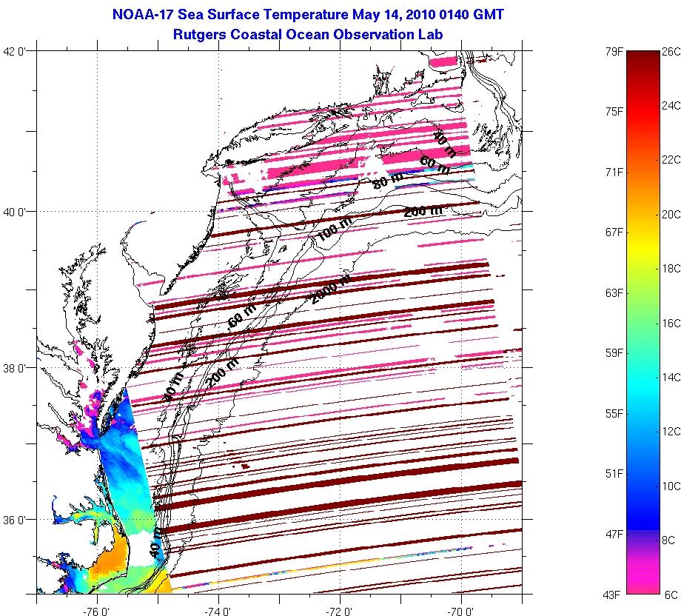
Task: Click the temperature color scale bar
Action: [x=643, y=322]
